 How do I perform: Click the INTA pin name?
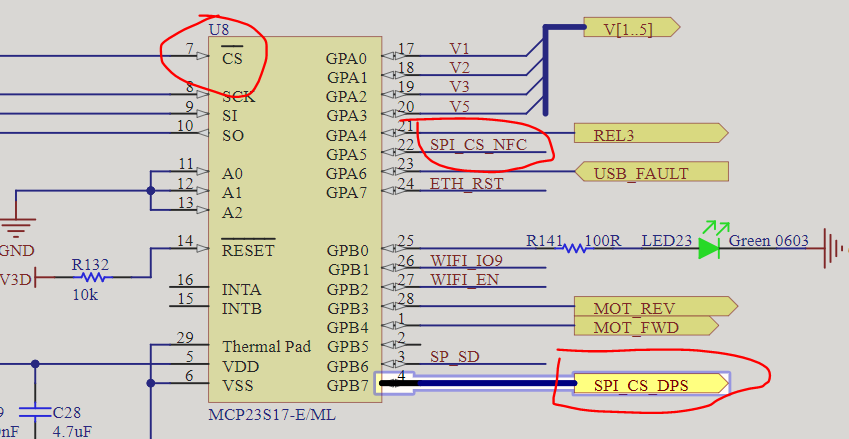pos(241,290)
